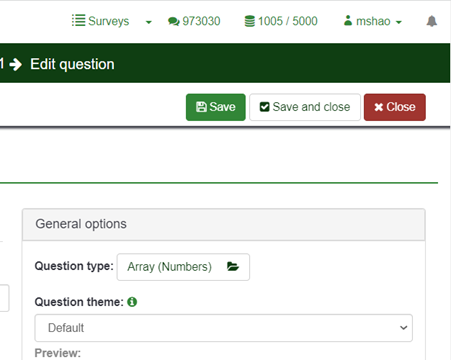
Task: Open the Surveys list menu
Action: [100, 21]
